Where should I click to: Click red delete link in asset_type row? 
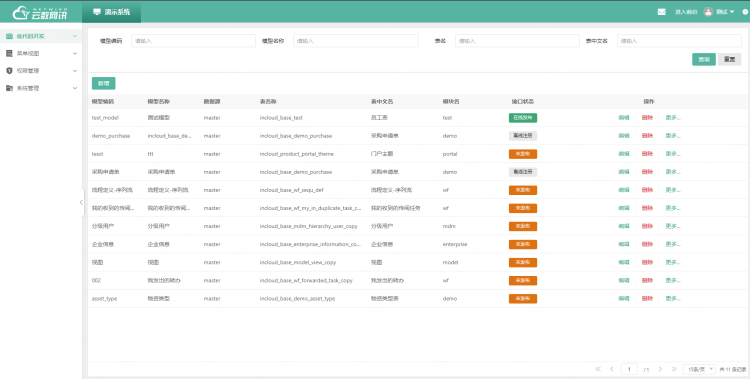647,299
